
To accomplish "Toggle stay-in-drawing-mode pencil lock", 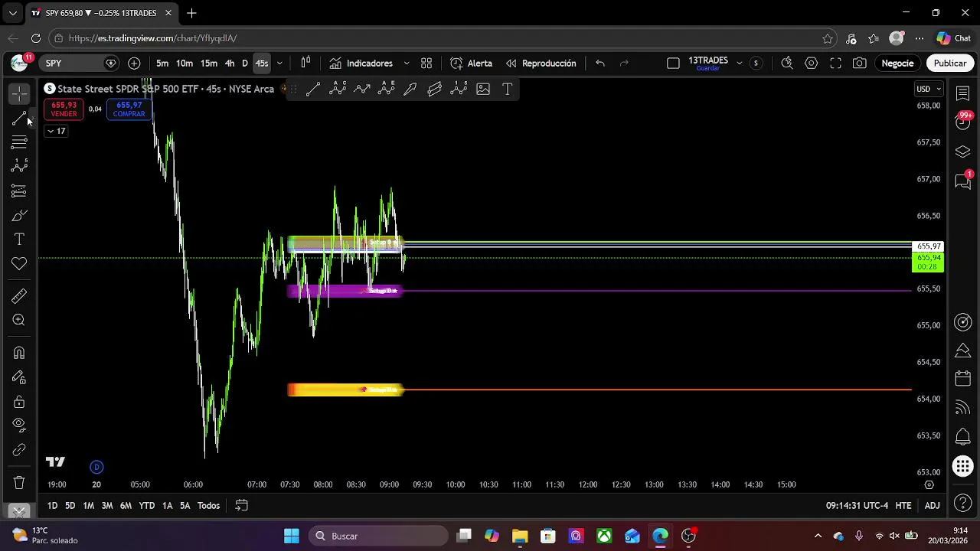I will click(x=19, y=377).
